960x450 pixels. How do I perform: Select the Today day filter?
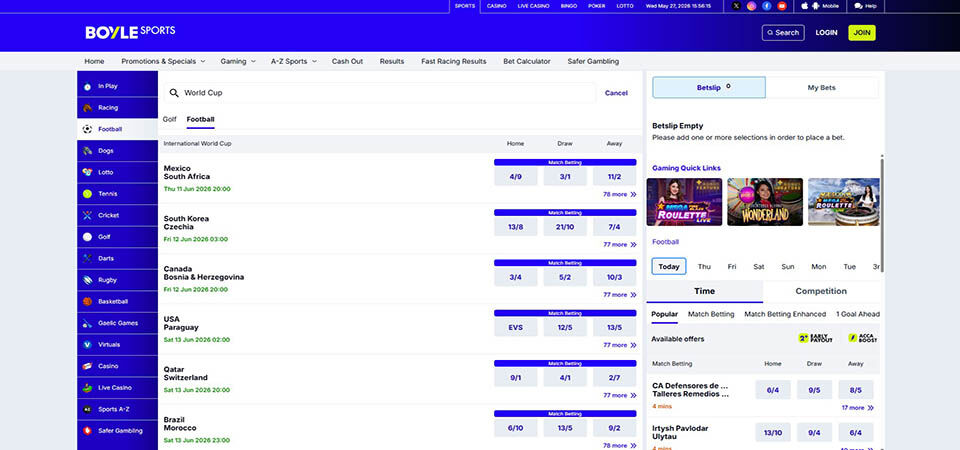coord(669,266)
